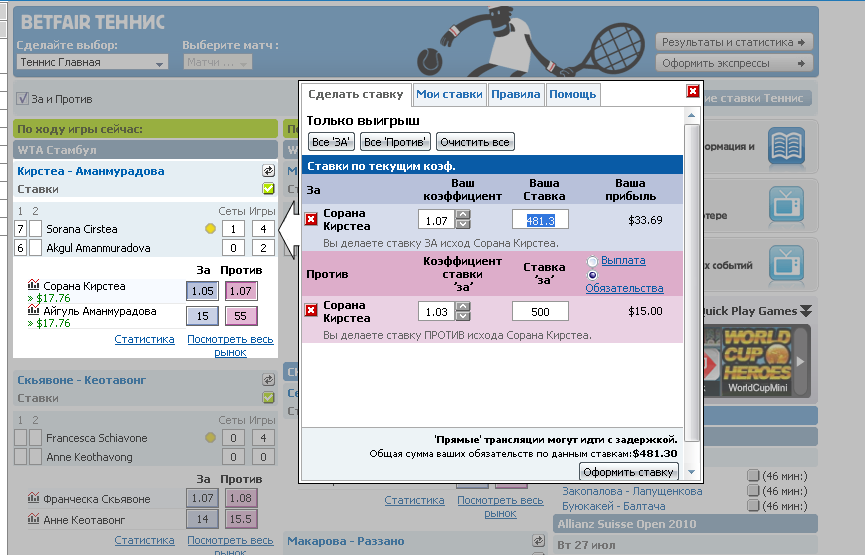Open the Скьявоне - Кеотавонг match title
The width and height of the screenshot is (865, 555).
pyautogui.click(x=82, y=380)
